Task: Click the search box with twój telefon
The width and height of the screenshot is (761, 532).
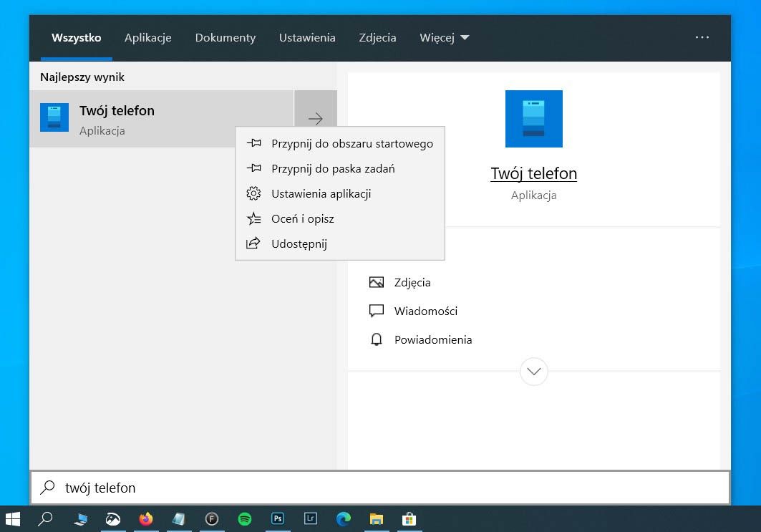Action: (380, 488)
